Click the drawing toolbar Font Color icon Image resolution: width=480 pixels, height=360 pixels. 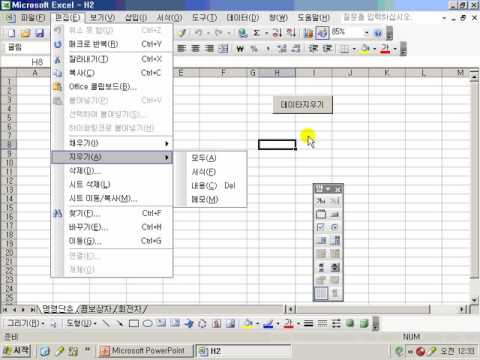pyautogui.click(x=289, y=323)
